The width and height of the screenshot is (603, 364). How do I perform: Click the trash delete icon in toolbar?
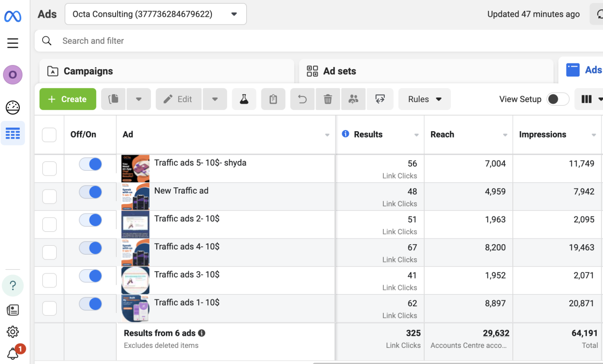coord(328,99)
